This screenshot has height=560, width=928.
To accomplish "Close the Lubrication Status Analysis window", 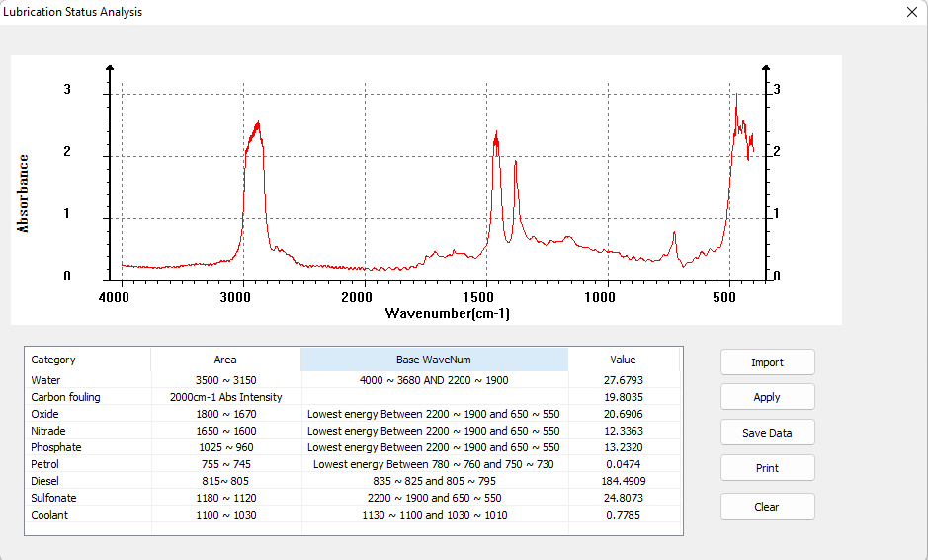I will (x=911, y=12).
